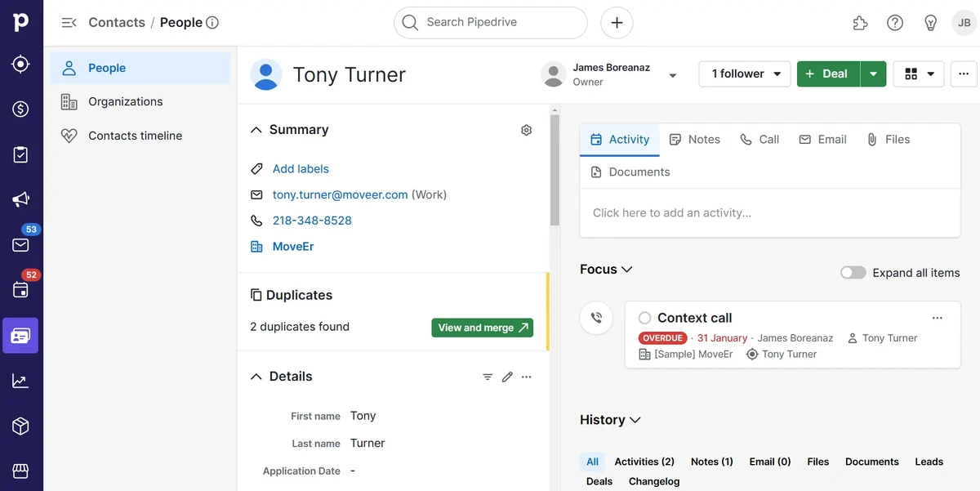980x491 pixels.
Task: Open the Pipedrive logo home
Action: [x=21, y=22]
